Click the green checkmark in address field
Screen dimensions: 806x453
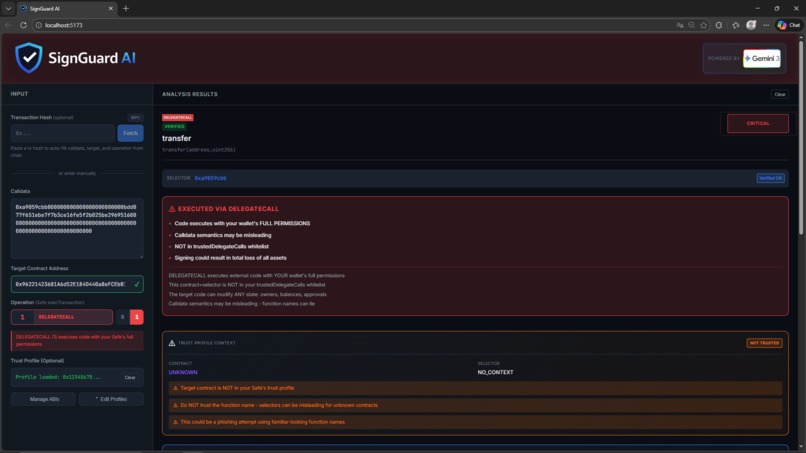click(137, 284)
